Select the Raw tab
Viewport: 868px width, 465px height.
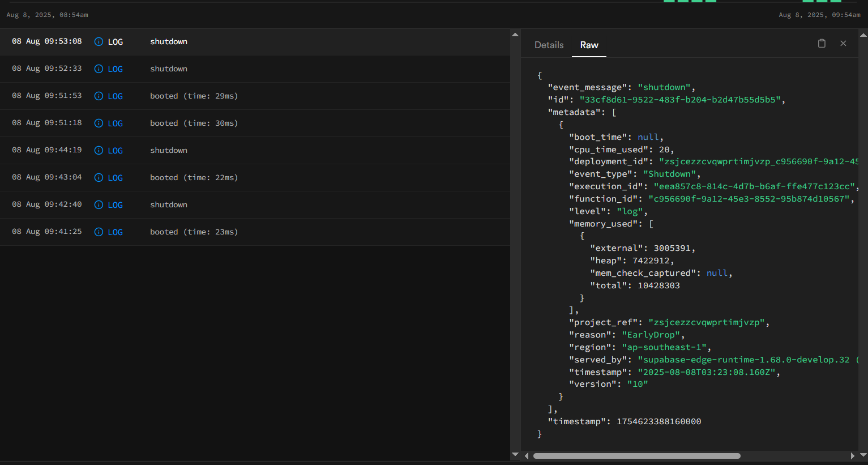point(589,45)
